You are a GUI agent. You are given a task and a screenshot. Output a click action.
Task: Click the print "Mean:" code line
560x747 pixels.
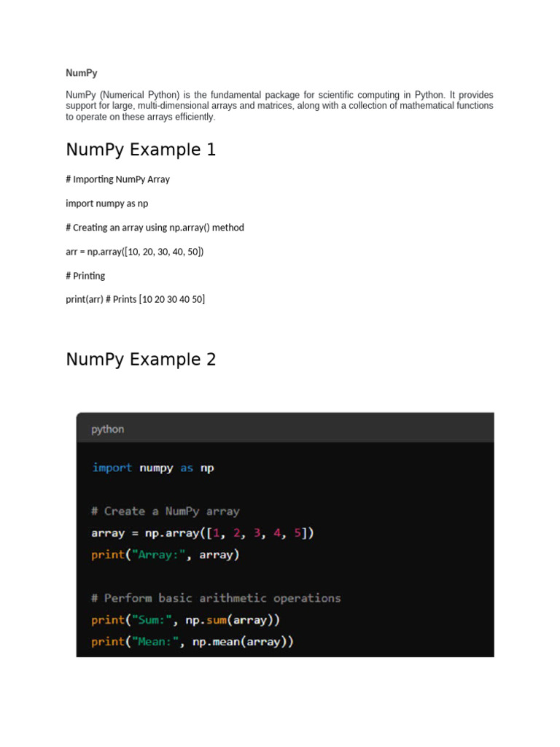[192, 642]
